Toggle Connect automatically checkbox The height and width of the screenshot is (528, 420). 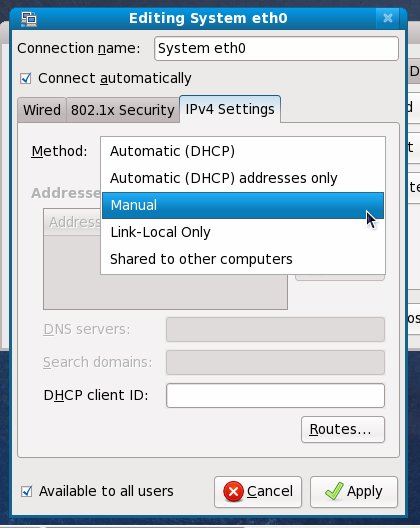pyautogui.click(x=26, y=78)
